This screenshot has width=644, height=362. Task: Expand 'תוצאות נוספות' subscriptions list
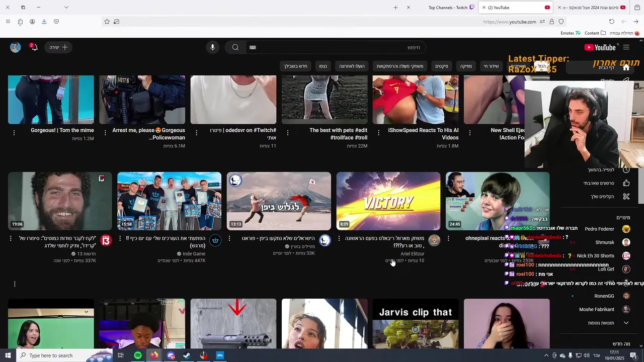point(601,323)
